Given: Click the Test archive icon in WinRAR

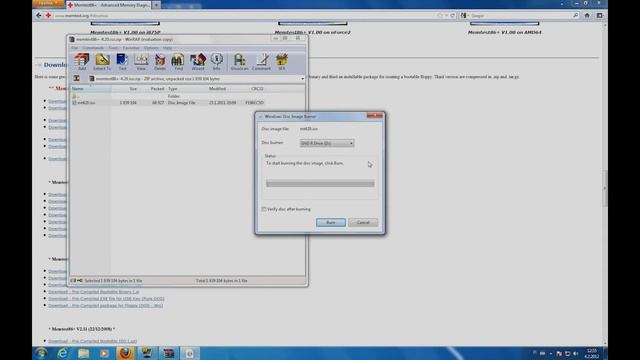Looking at the screenshot, I should click(x=122, y=62).
